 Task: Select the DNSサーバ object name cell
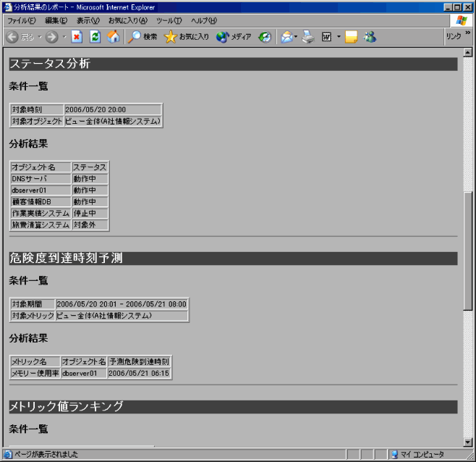click(x=41, y=179)
